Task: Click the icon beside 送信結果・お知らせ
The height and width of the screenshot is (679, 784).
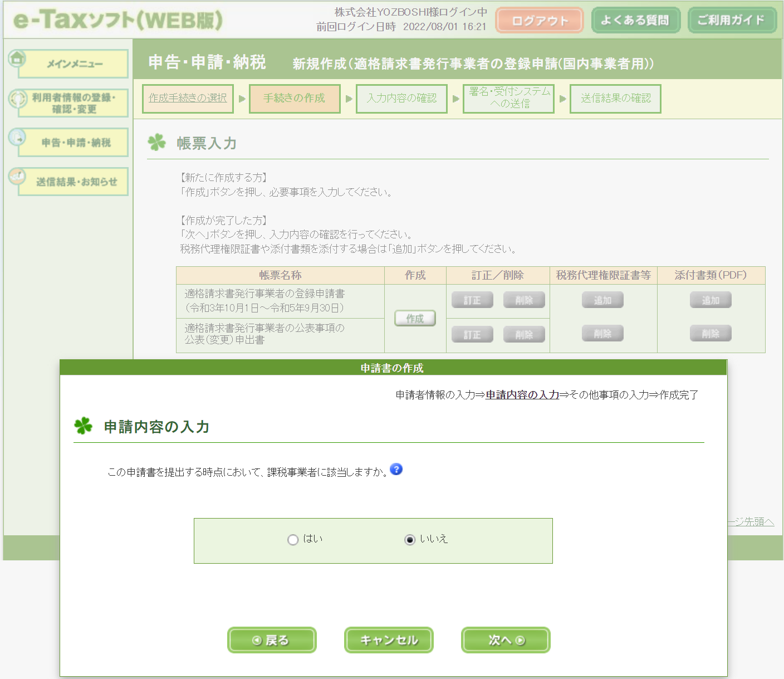Action: 17,177
